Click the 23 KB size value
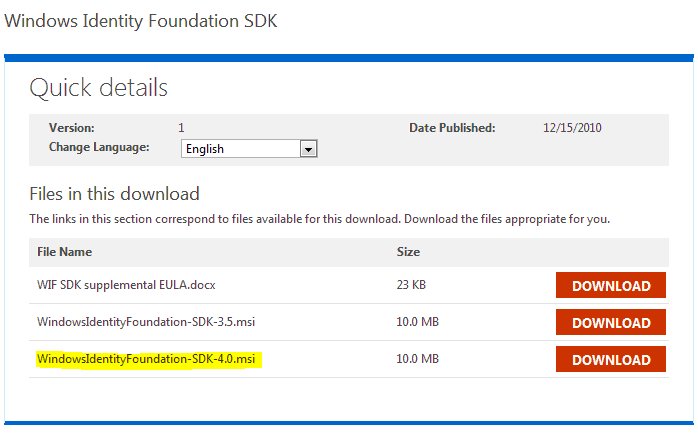This screenshot has width=698, height=440. click(x=411, y=286)
